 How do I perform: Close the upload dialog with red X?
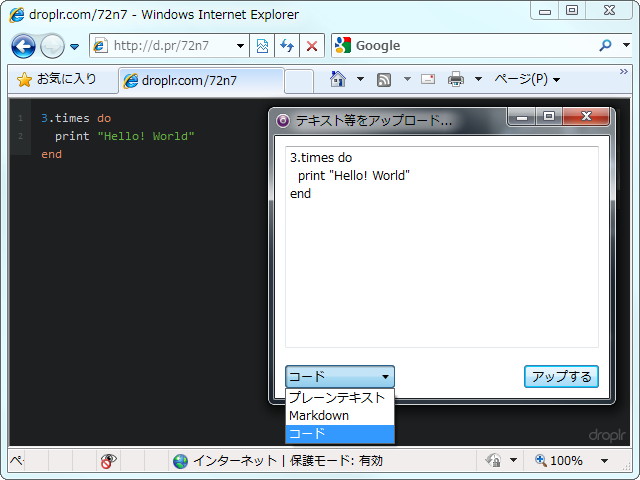[x=586, y=117]
